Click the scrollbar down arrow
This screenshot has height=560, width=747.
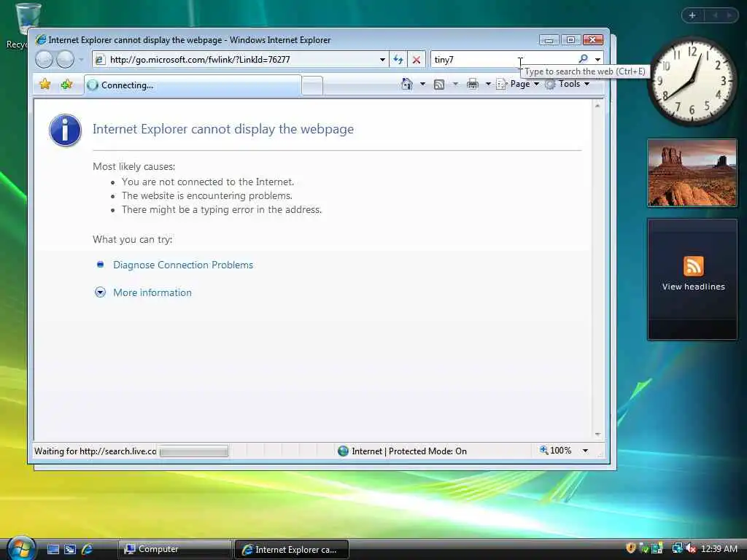click(x=597, y=435)
